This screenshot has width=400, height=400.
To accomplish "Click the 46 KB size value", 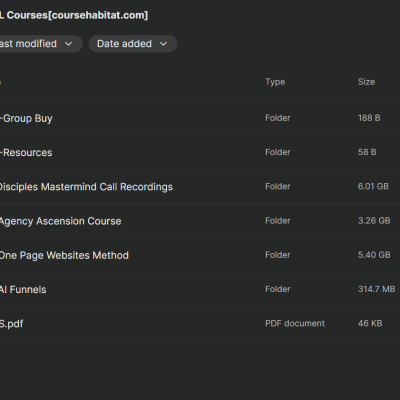I will point(370,323).
